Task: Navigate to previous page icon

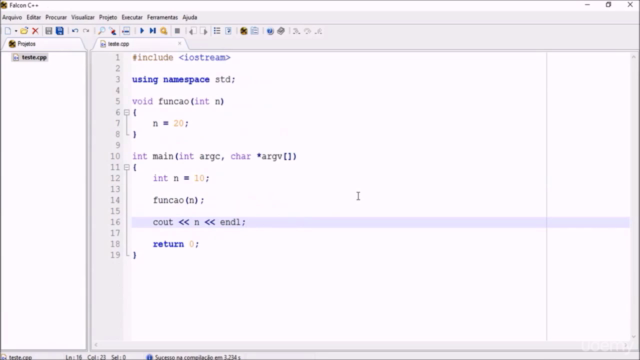Action: point(192,31)
